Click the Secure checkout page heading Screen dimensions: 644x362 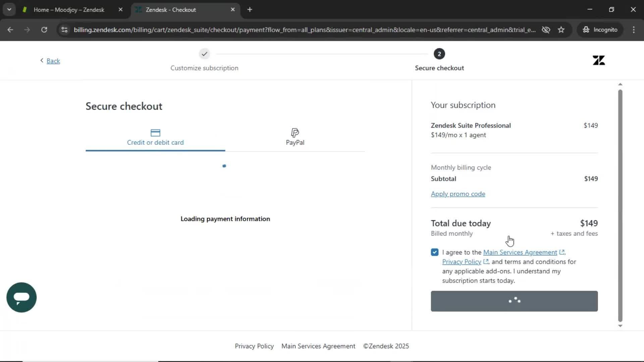pyautogui.click(x=124, y=106)
